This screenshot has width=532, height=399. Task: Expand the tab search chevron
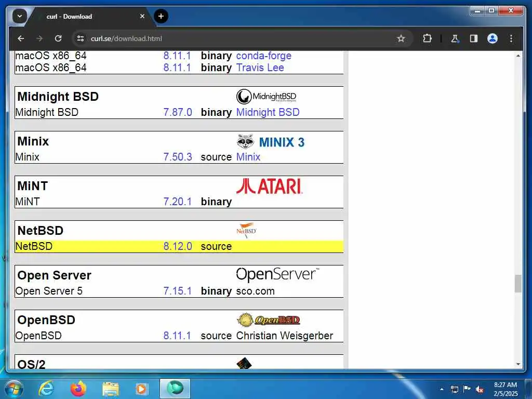pos(20,16)
